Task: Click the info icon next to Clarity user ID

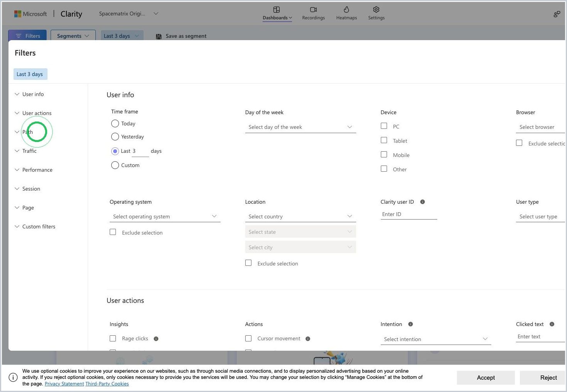Action: 423,202
